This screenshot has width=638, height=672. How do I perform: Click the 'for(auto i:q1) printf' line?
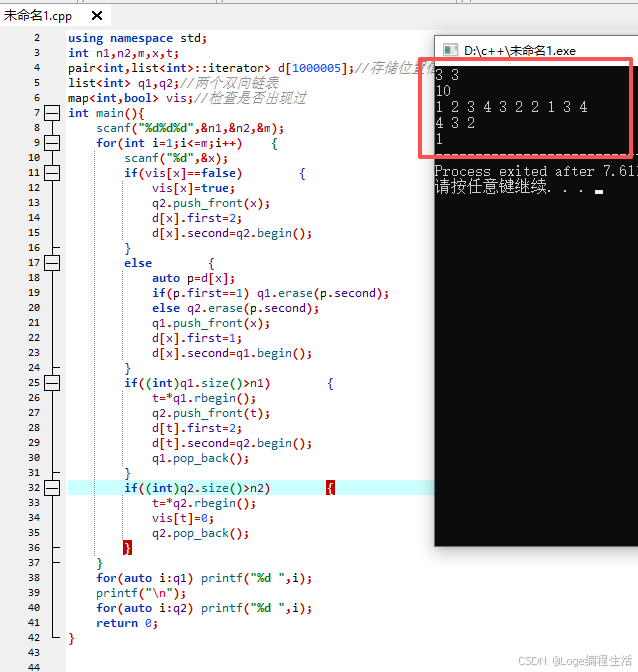[x=204, y=578]
